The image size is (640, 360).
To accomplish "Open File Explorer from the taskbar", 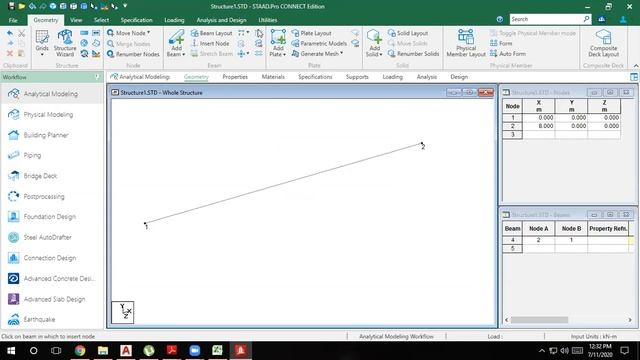I will 103,351.
